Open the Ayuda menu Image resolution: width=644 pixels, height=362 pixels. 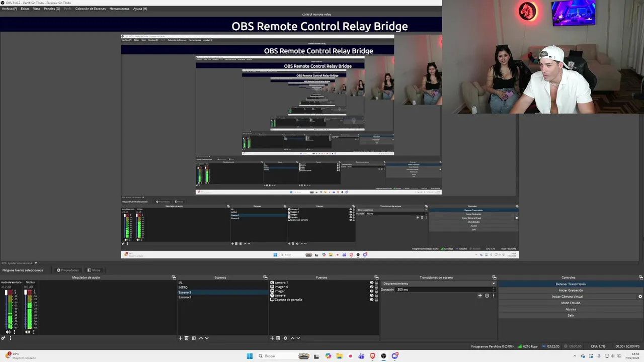pos(140,9)
